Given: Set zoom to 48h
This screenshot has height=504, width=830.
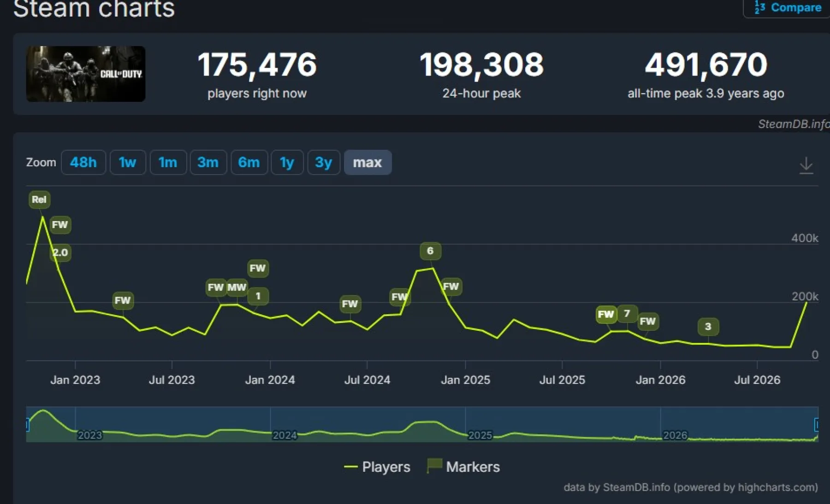Looking at the screenshot, I should point(83,162).
